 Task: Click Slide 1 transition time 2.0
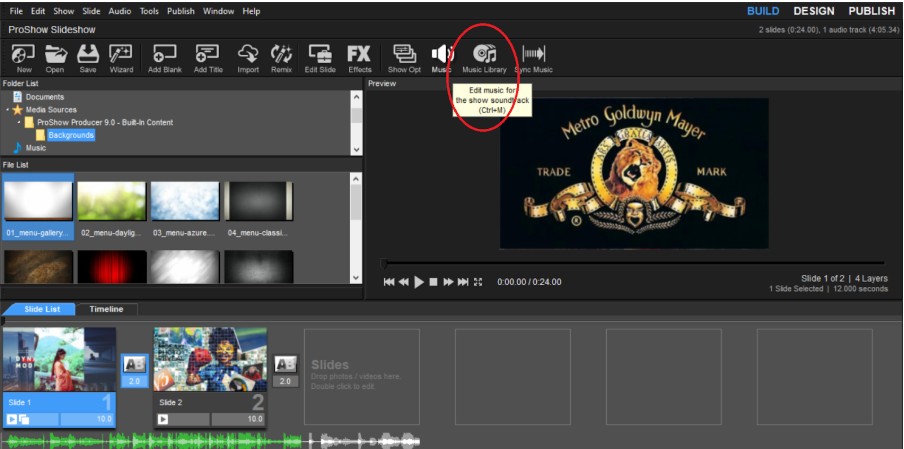pos(135,382)
